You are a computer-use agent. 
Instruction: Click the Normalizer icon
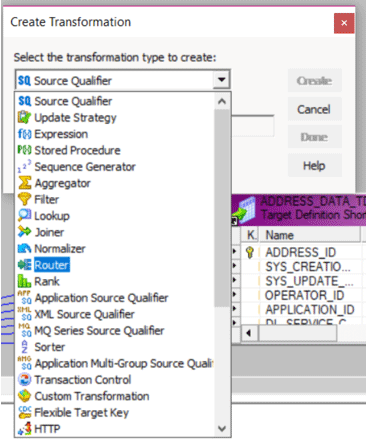pyautogui.click(x=24, y=248)
